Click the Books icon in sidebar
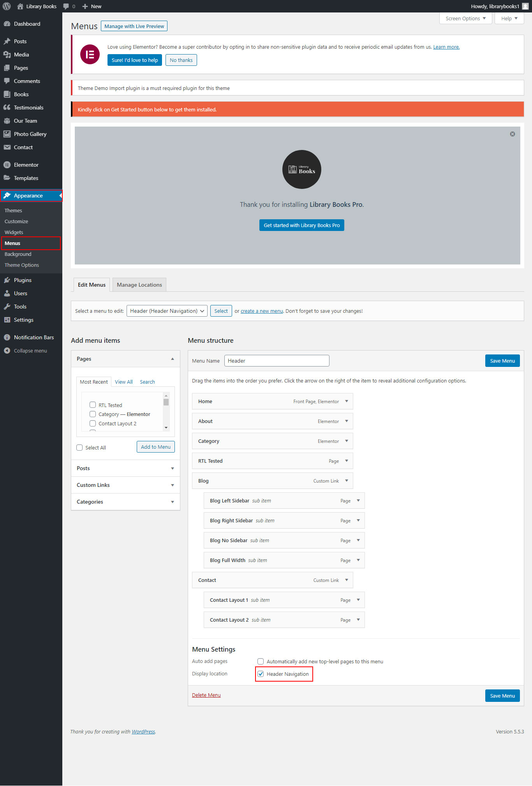The image size is (532, 786). tap(7, 94)
